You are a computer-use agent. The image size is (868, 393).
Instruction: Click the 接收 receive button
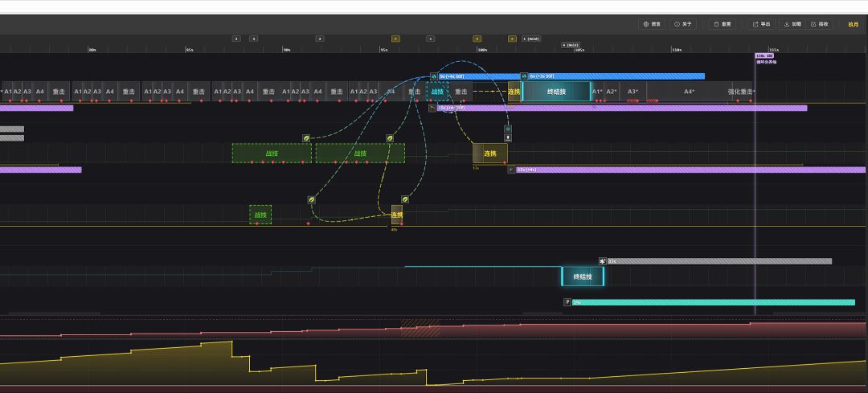820,24
